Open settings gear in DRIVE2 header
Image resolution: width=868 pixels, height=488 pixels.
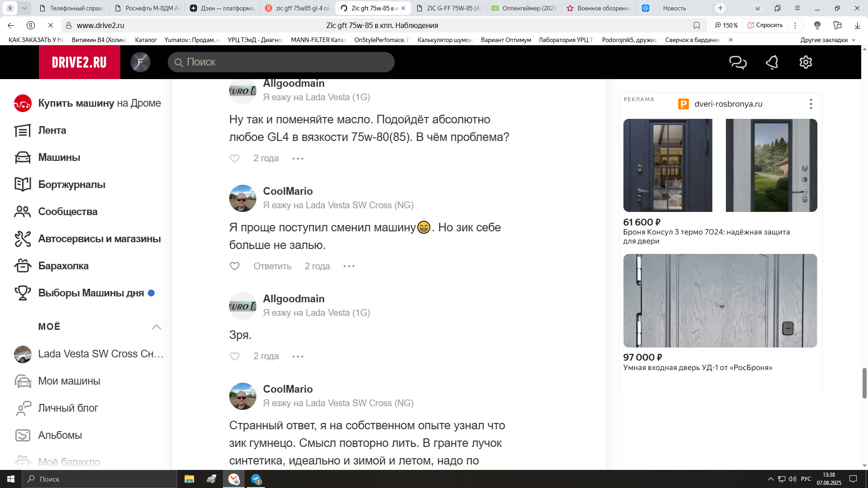coord(806,62)
